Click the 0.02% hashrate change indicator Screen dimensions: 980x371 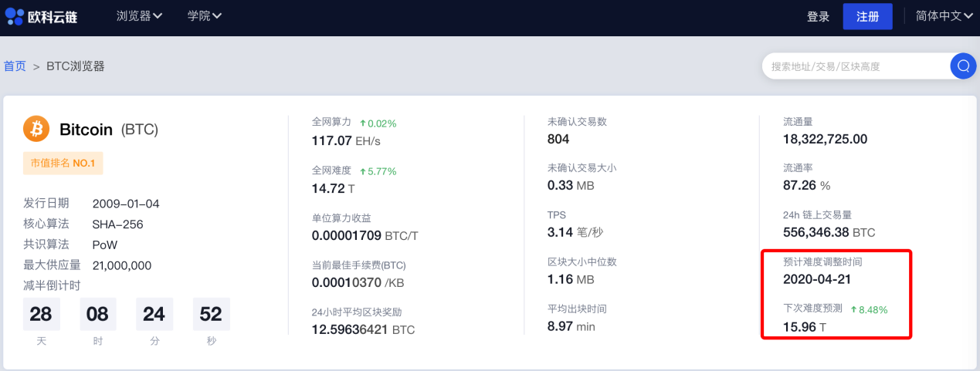[x=378, y=123]
